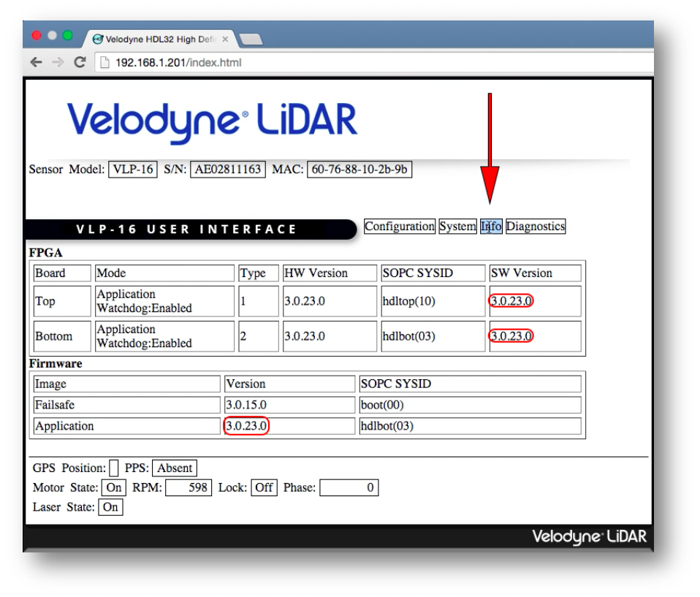
Task: Select the Velodyne HDL32 High Defi tab
Action: click(160, 39)
